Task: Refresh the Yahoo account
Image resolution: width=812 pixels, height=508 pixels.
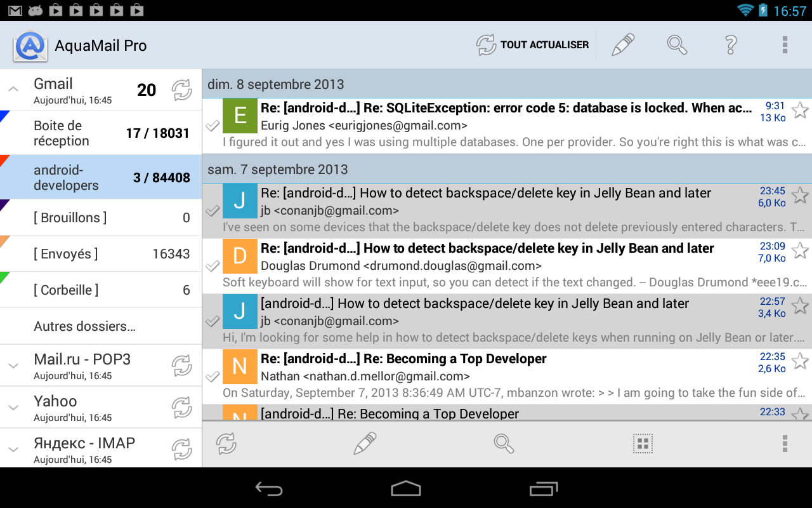Action: coord(182,408)
